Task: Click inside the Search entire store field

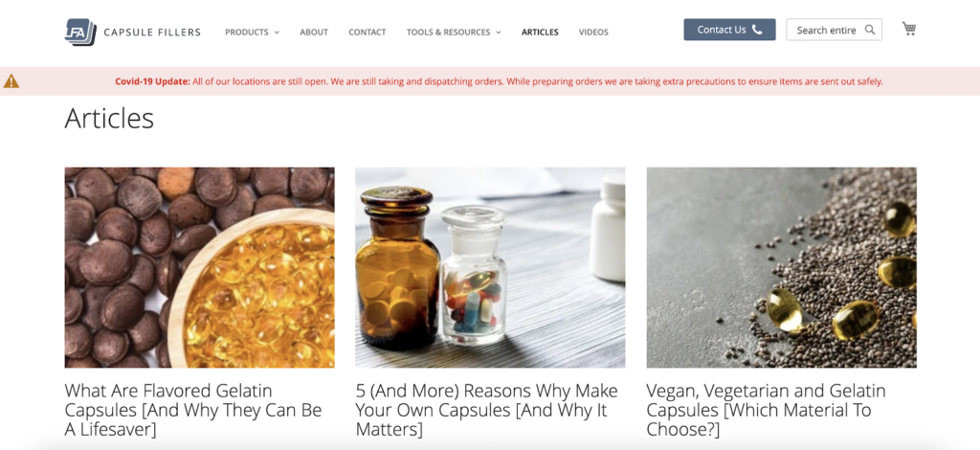Action: [834, 30]
